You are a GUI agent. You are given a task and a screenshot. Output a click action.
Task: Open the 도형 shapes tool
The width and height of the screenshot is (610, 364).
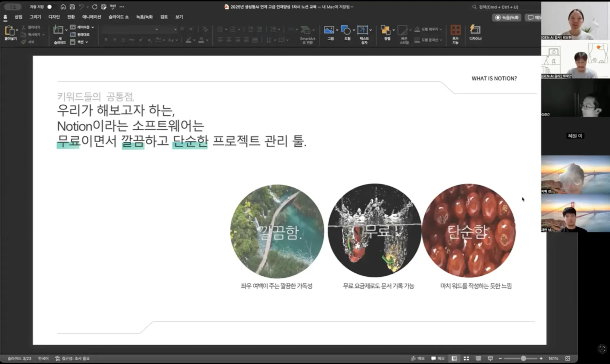(x=346, y=30)
